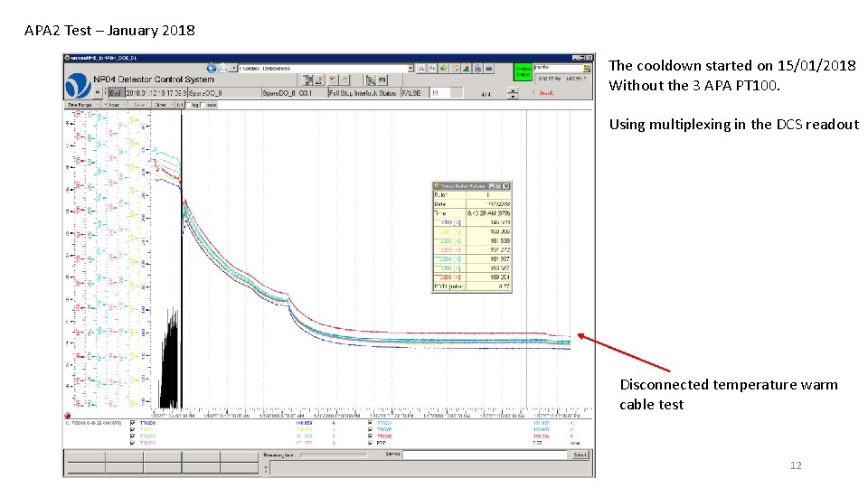Click the red record indicator below chart
The height and width of the screenshot is (488, 868).
tap(67, 416)
